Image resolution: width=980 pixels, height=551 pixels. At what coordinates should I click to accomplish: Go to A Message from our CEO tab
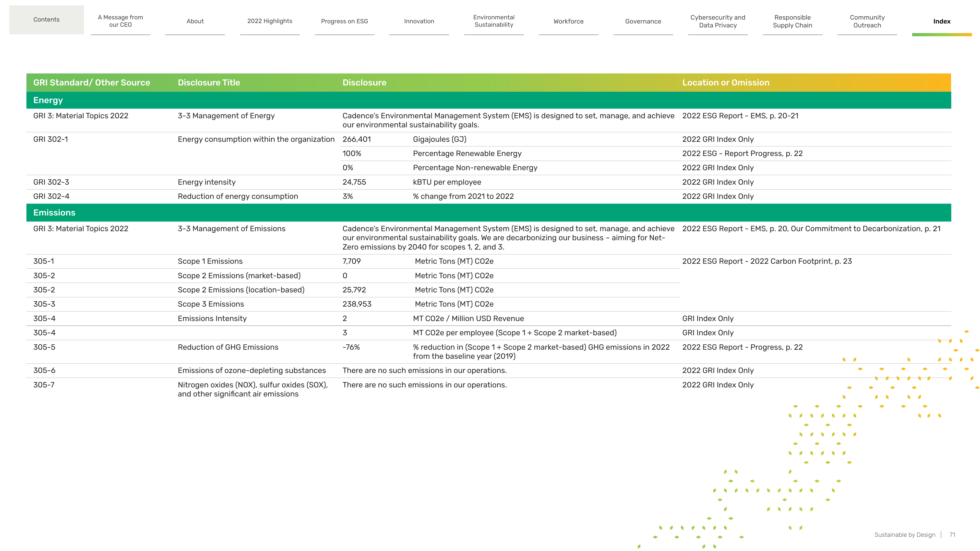click(x=120, y=21)
